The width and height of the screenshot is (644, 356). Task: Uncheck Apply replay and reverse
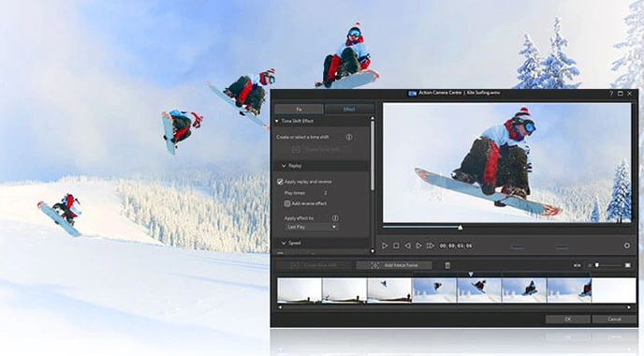coord(280,182)
